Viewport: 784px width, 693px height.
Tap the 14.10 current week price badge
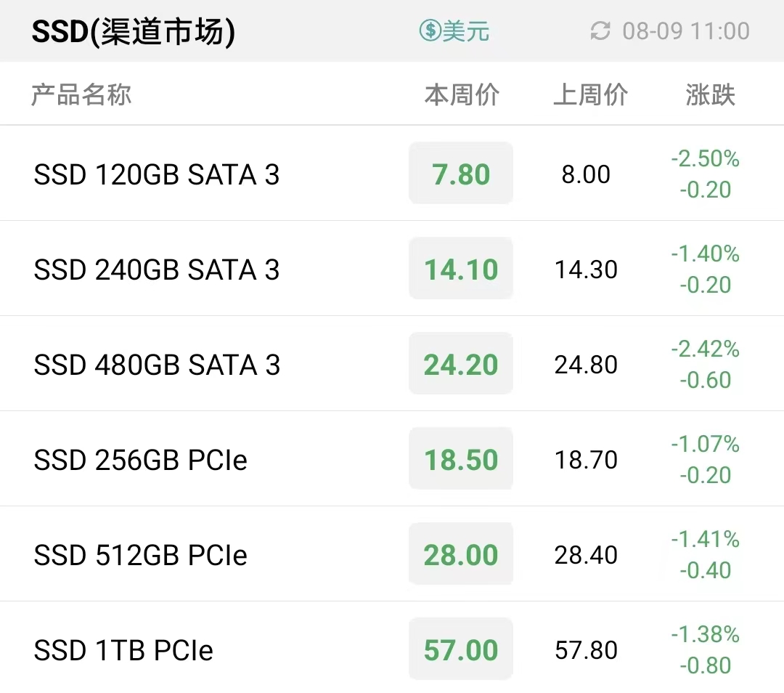(x=461, y=268)
